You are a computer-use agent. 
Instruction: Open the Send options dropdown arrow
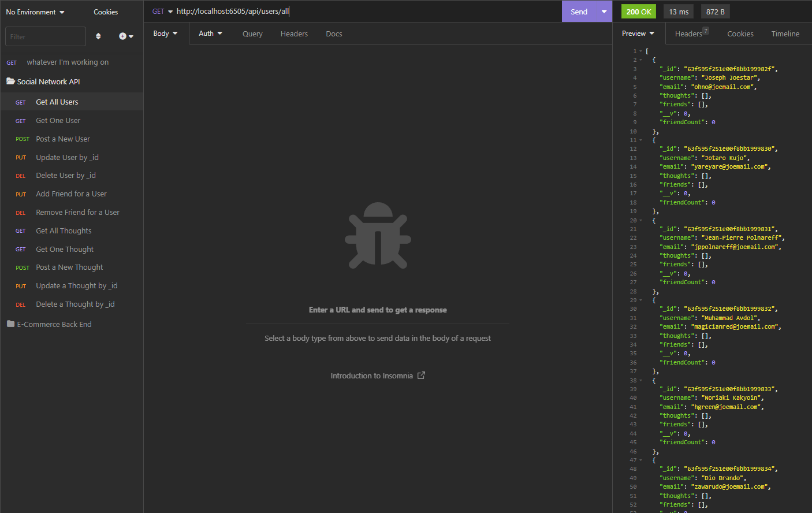(x=604, y=12)
